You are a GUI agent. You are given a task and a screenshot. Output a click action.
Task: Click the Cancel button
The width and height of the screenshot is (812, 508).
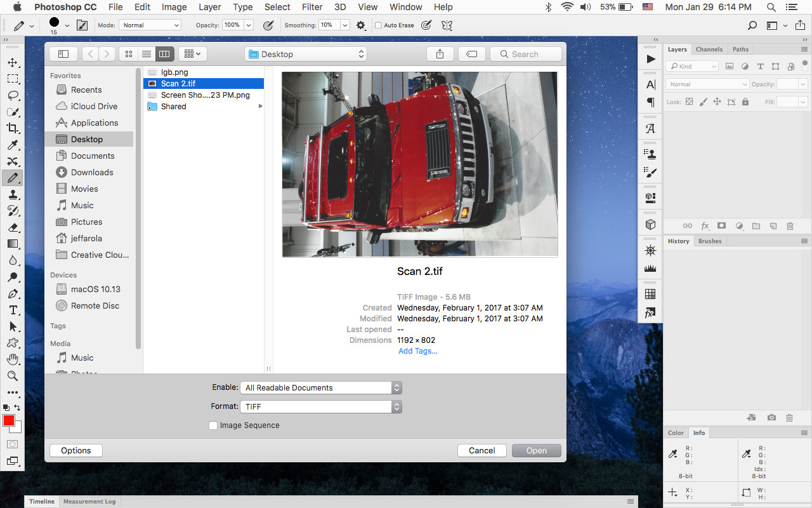(x=481, y=450)
